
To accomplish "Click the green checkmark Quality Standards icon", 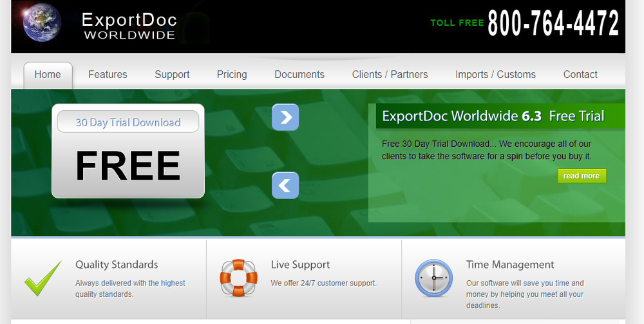I will (x=43, y=278).
